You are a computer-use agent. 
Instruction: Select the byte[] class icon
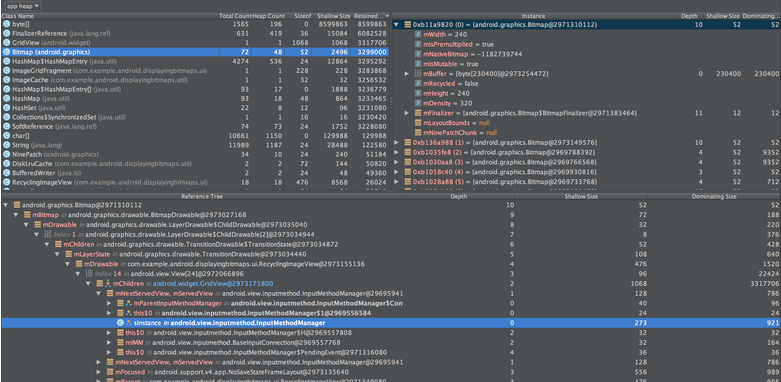[6, 24]
